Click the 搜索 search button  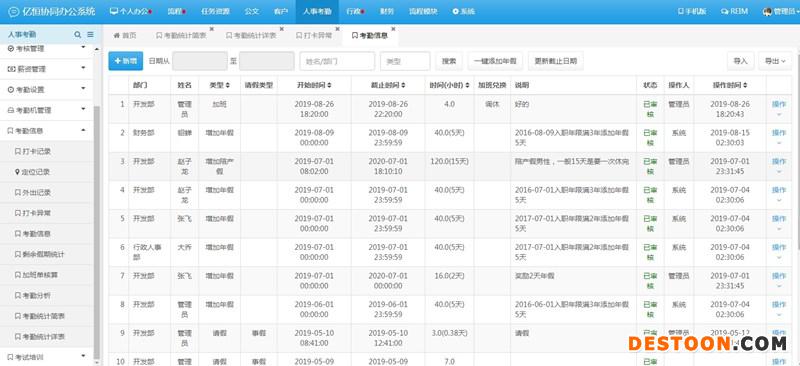449,61
